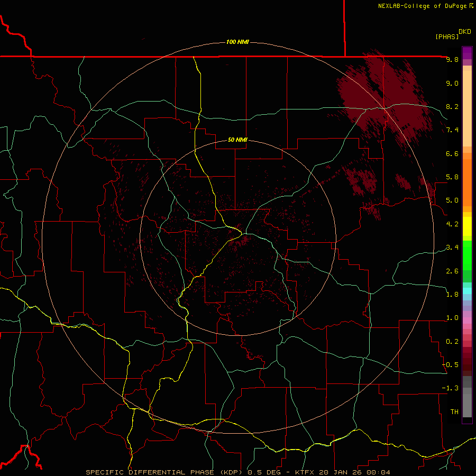Image resolution: width=476 pixels, height=476 pixels.
Task: Click the 'DKD' product code label
Action: pyautogui.click(x=465, y=32)
